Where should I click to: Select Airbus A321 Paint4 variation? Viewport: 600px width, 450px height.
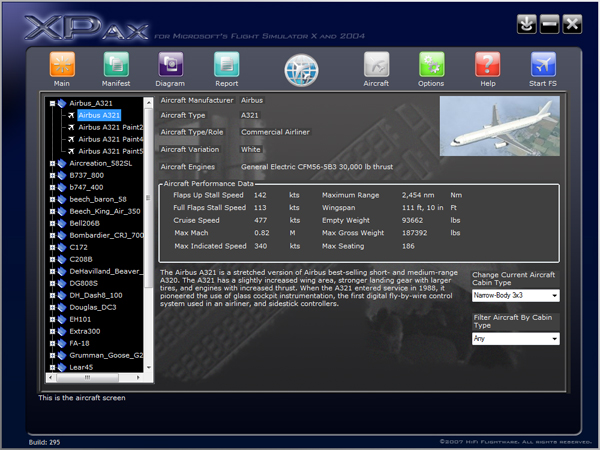pos(111,139)
